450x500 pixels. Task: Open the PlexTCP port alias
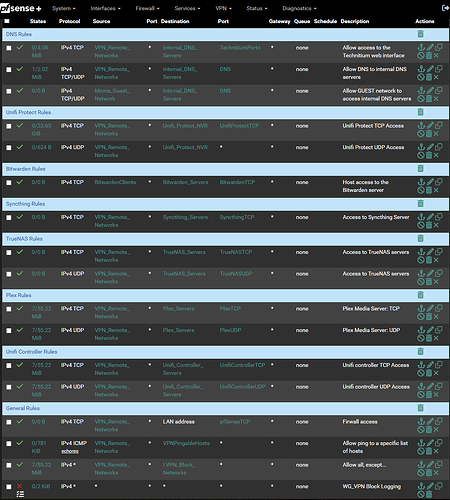click(x=230, y=308)
